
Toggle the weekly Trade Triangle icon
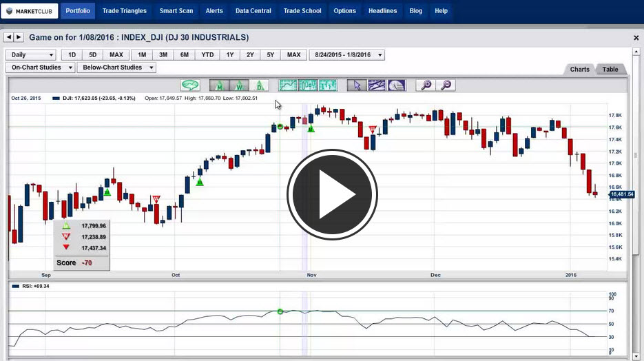[x=239, y=85]
